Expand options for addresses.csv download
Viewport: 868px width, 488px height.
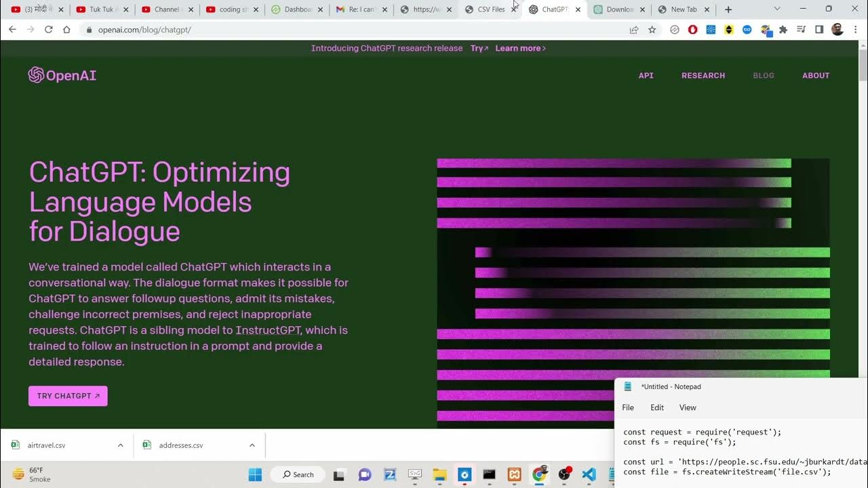252,445
